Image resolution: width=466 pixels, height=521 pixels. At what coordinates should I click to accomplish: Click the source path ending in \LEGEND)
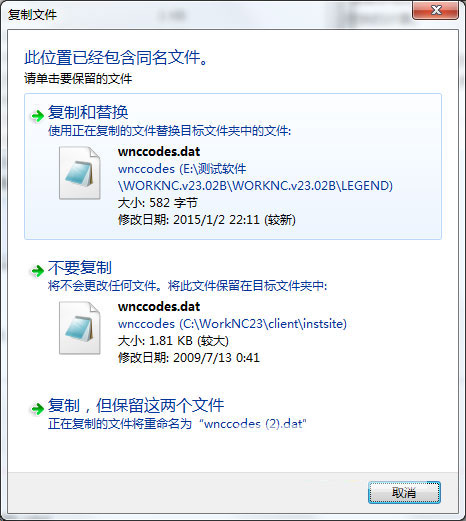coord(255,177)
